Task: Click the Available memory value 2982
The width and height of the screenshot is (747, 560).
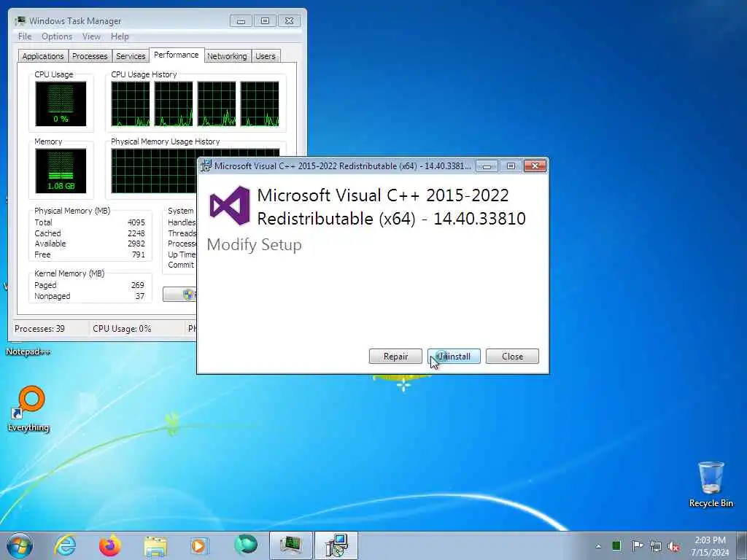Action: coord(136,244)
